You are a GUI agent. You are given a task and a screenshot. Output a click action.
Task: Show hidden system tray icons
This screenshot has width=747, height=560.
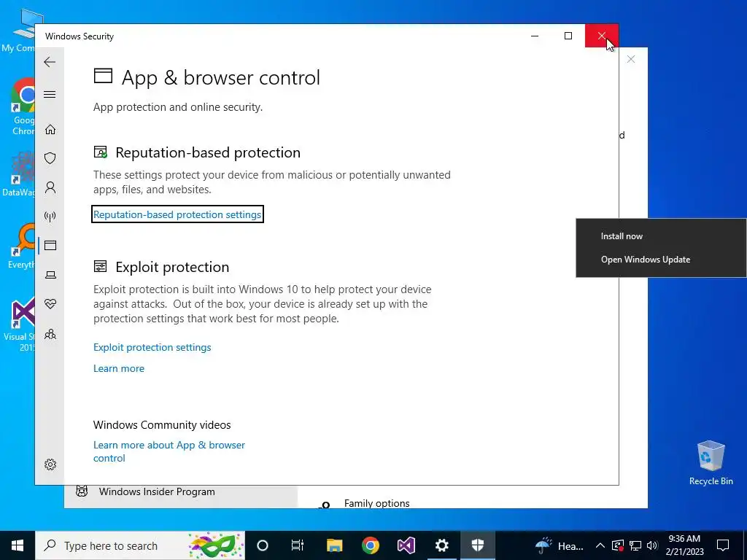[x=600, y=545]
